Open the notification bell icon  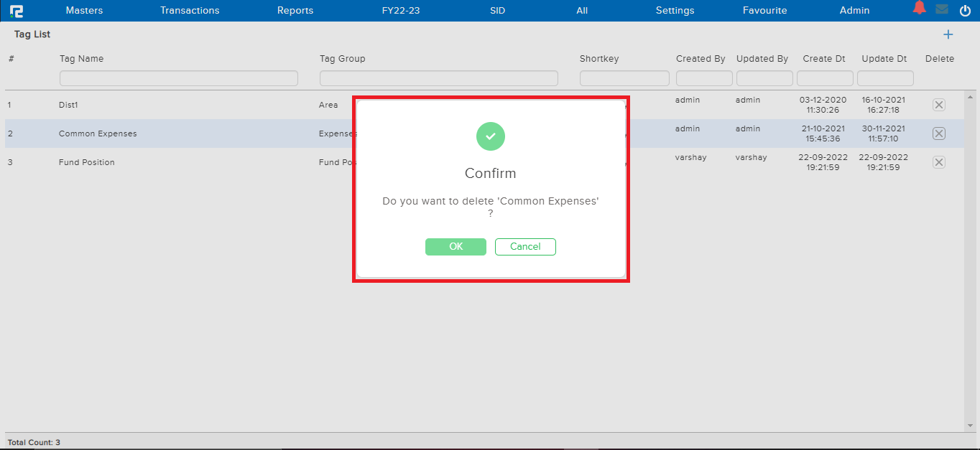tap(919, 9)
